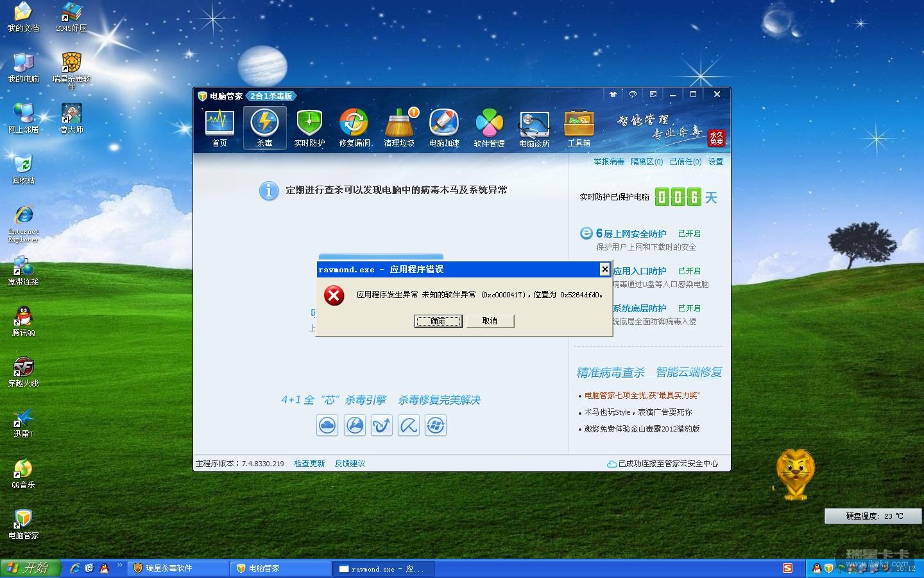The width and height of the screenshot is (924, 578).
Task: Open the 应用入口防护 link
Action: click(x=640, y=271)
